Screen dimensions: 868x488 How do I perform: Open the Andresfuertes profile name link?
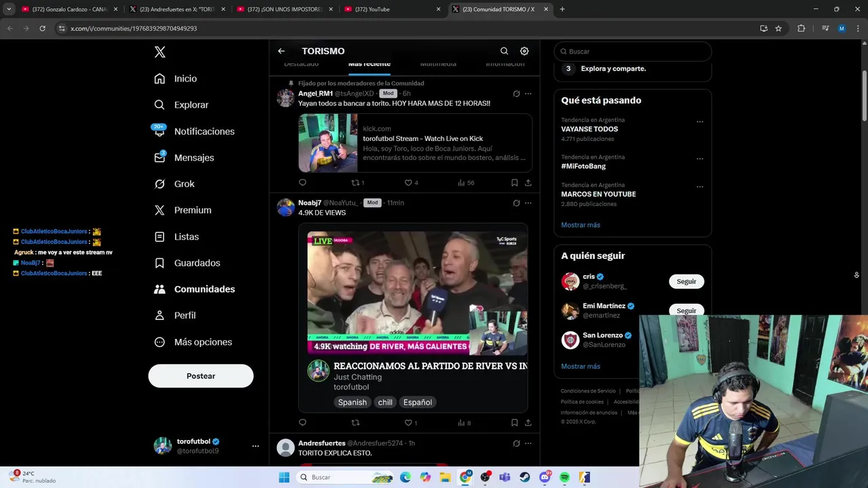322,443
